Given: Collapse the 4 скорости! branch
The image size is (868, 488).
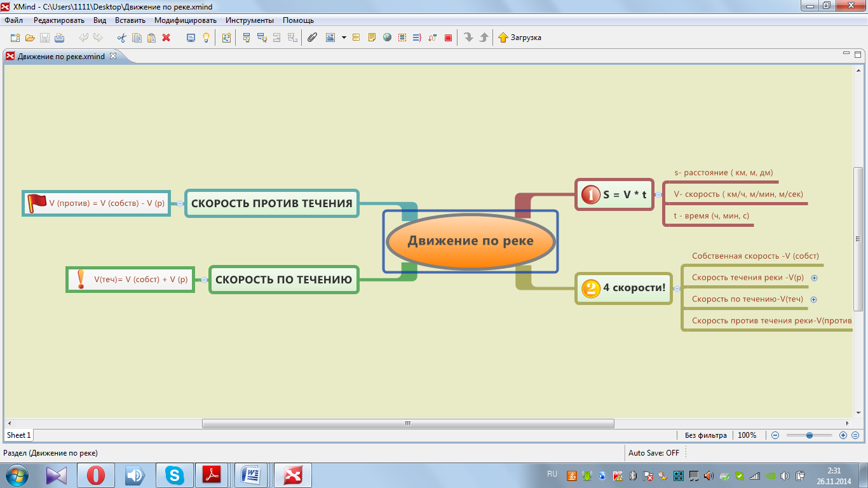Looking at the screenshot, I should [x=677, y=288].
